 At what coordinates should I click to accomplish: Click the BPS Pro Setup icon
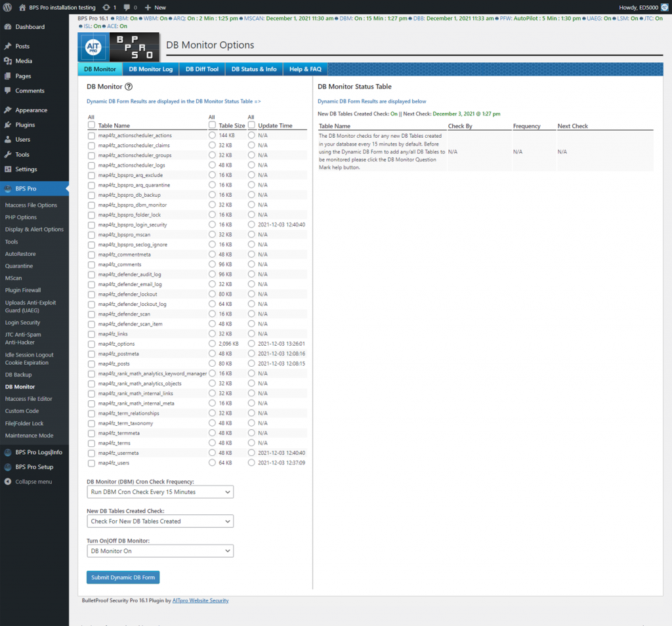click(8, 467)
